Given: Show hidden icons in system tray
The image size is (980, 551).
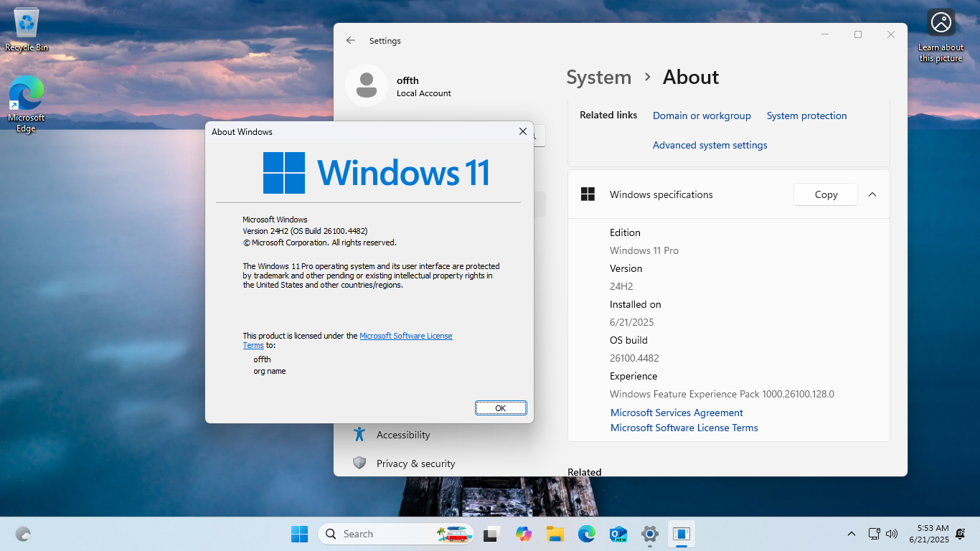Looking at the screenshot, I should 852,534.
